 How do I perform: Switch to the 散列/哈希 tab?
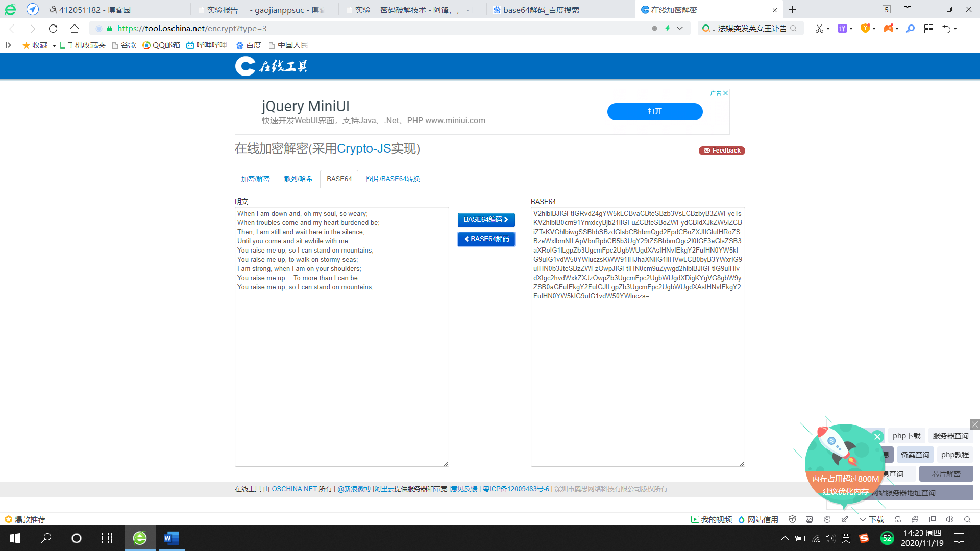(x=298, y=179)
